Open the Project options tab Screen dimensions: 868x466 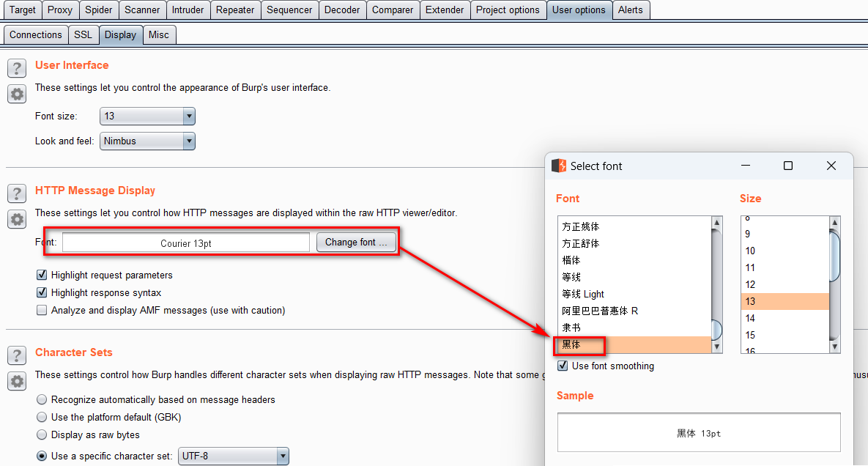(x=508, y=10)
